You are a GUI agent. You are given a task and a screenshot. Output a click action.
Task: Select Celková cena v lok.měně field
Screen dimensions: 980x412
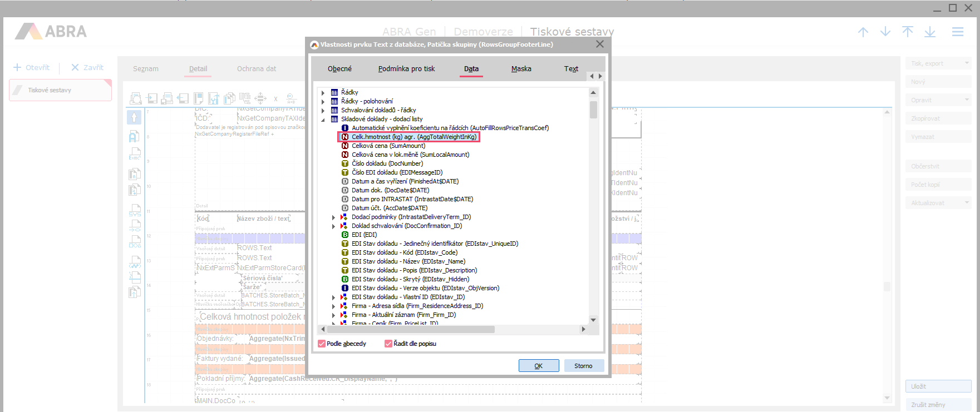point(411,155)
